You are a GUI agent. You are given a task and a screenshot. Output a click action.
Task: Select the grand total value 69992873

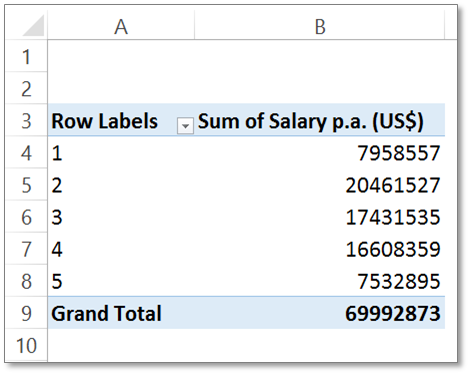pyautogui.click(x=320, y=313)
